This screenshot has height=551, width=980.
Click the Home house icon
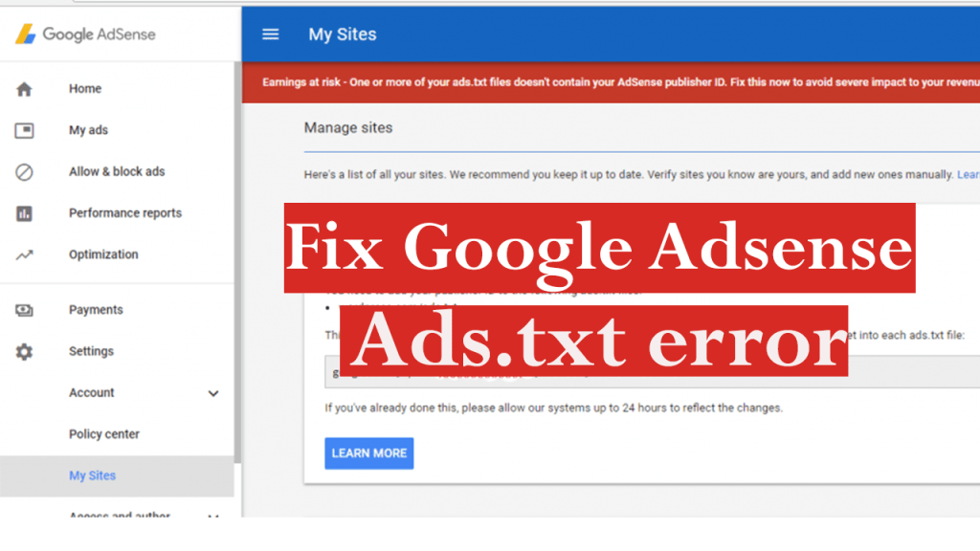pyautogui.click(x=24, y=89)
